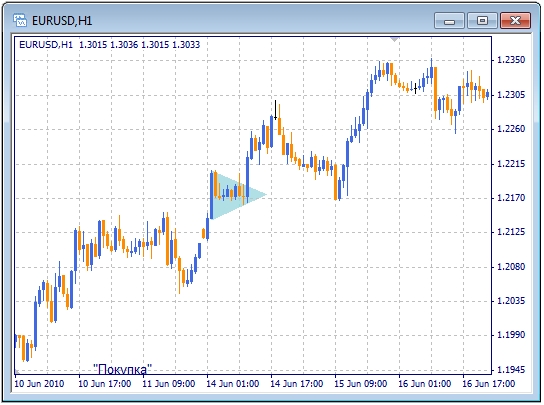Click the gray chart shift triangle marker
The height and width of the screenshot is (405, 544).
(x=394, y=40)
